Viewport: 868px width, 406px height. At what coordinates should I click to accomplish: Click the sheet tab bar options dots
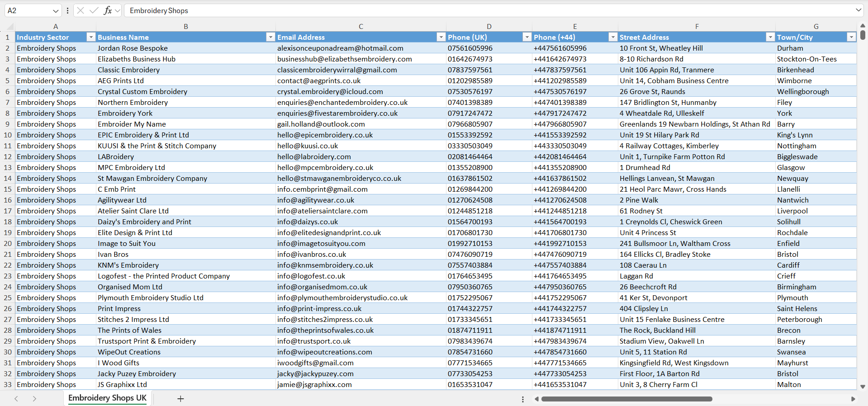[523, 399]
